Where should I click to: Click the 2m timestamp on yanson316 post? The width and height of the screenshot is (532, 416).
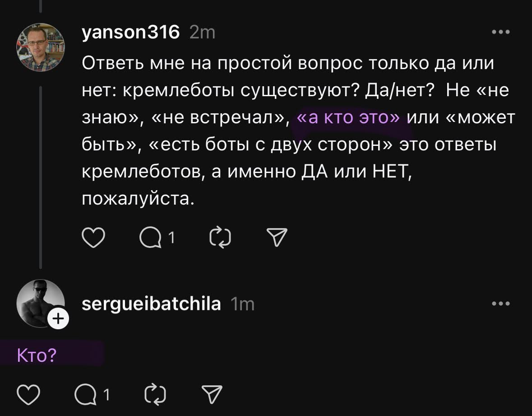click(x=203, y=33)
